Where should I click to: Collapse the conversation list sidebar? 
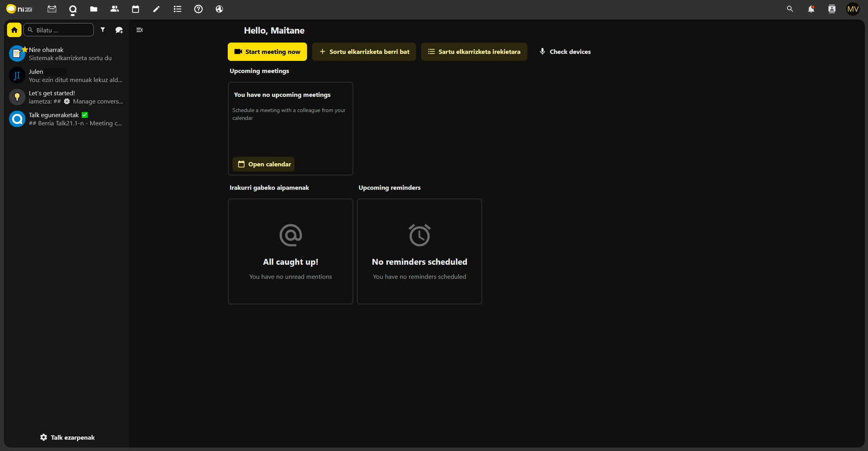click(x=139, y=30)
